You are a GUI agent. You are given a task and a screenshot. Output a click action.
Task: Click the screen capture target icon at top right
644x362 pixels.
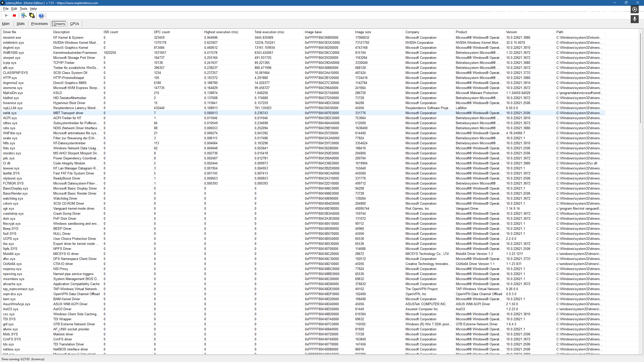click(x=634, y=9)
